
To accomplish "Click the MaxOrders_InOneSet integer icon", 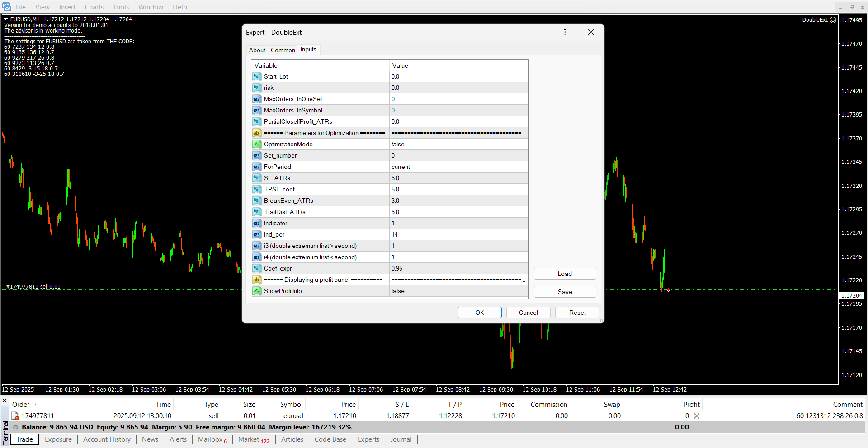I will 256,99.
